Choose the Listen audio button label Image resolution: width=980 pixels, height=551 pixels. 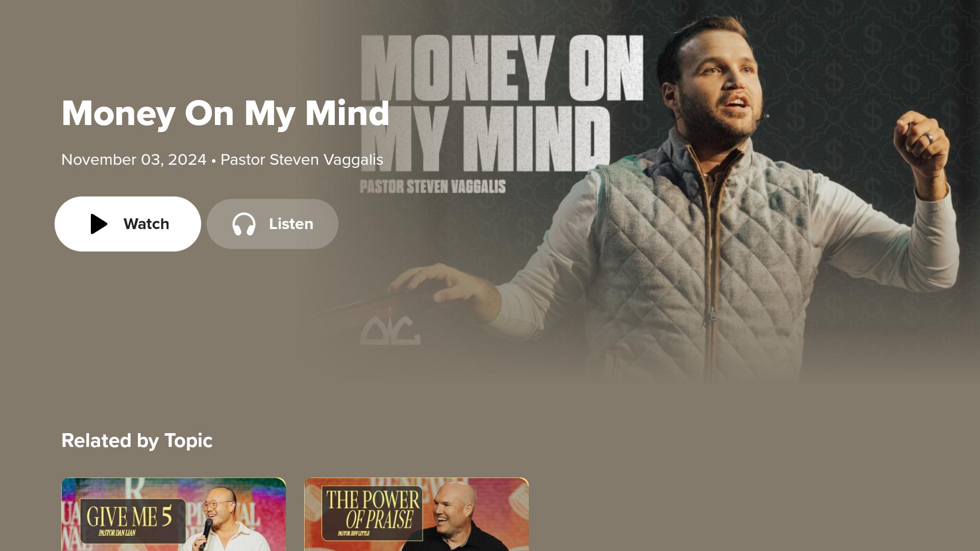(x=291, y=224)
